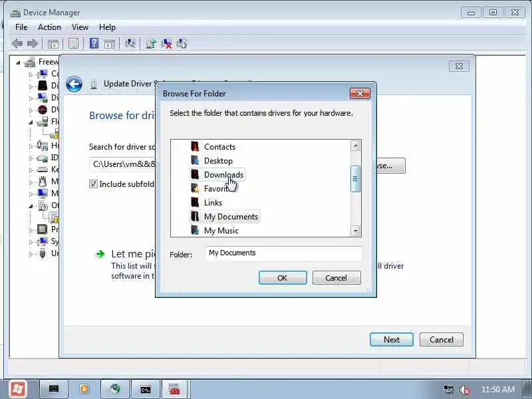This screenshot has width=532, height=399.
Task: Click the folder list scrollbar thumb
Action: click(355, 179)
